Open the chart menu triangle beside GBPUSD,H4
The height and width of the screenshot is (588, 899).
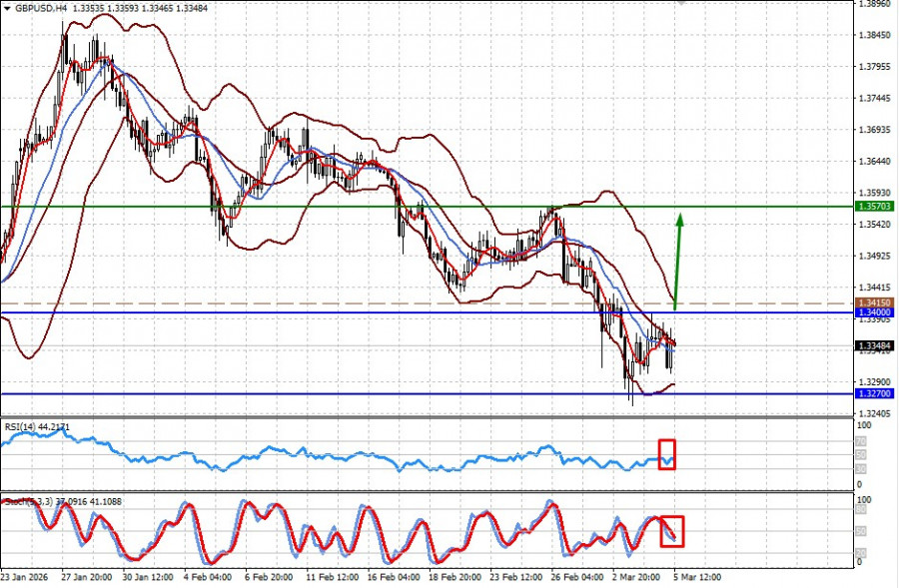7,9
